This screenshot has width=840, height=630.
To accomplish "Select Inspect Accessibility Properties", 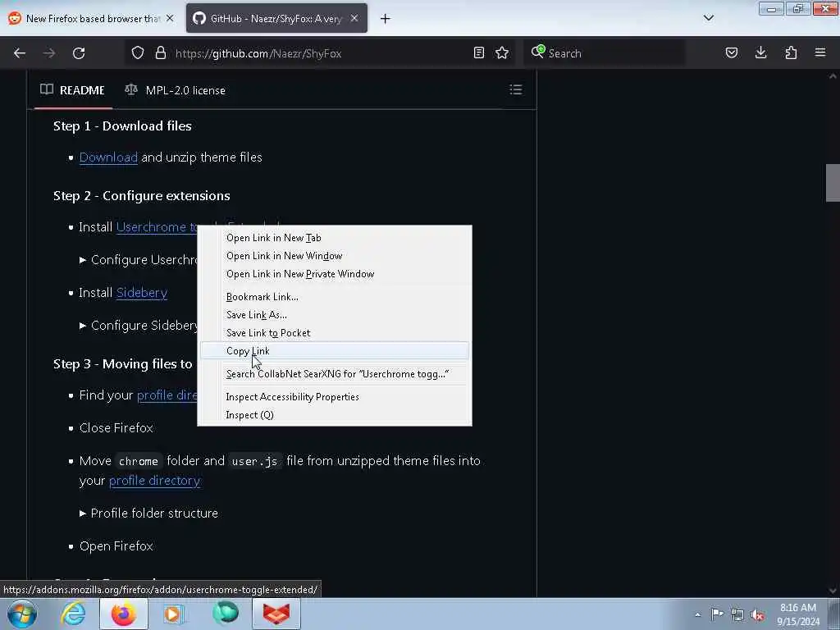I will click(x=335, y=397).
